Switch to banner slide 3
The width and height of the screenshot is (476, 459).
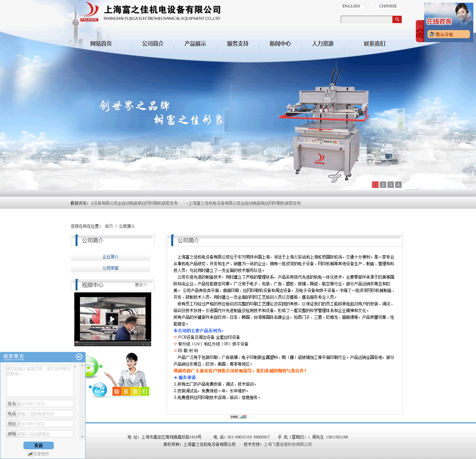coord(390,185)
